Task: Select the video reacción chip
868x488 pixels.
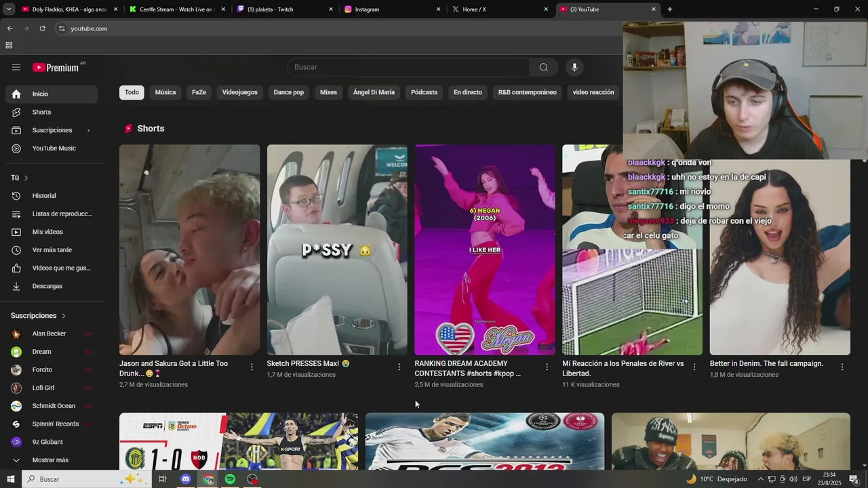Action: coord(593,92)
